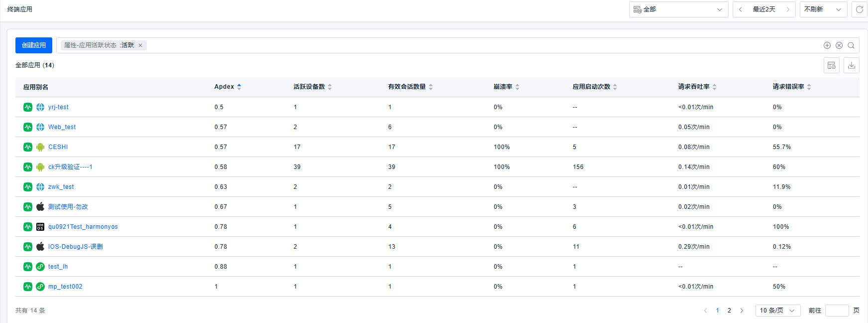Viewport: 868px width, 323px height.
Task: Click the download export icon
Action: coord(852,65)
